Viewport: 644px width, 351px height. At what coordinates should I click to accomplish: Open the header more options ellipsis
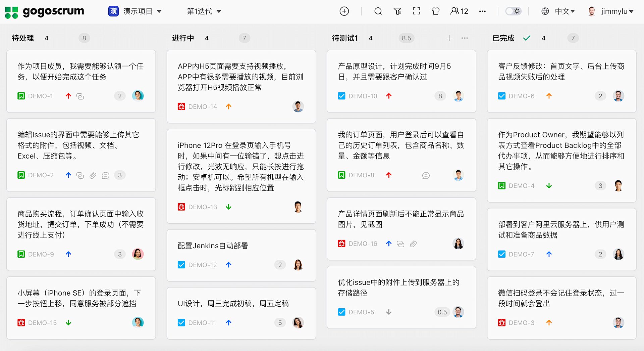point(482,11)
